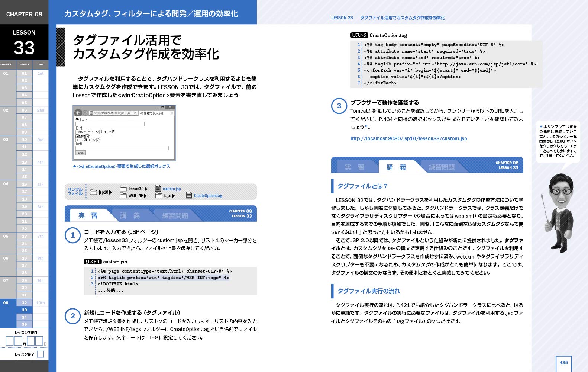Click the highlighted lesson 33 cell in the sidebar
The height and width of the screenshot is (372, 588).
click(x=24, y=310)
